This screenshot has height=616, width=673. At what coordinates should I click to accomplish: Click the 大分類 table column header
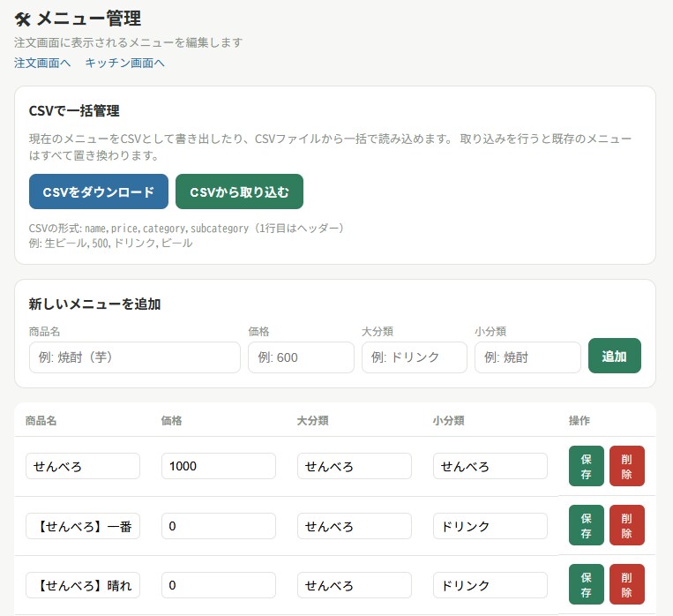tap(312, 421)
